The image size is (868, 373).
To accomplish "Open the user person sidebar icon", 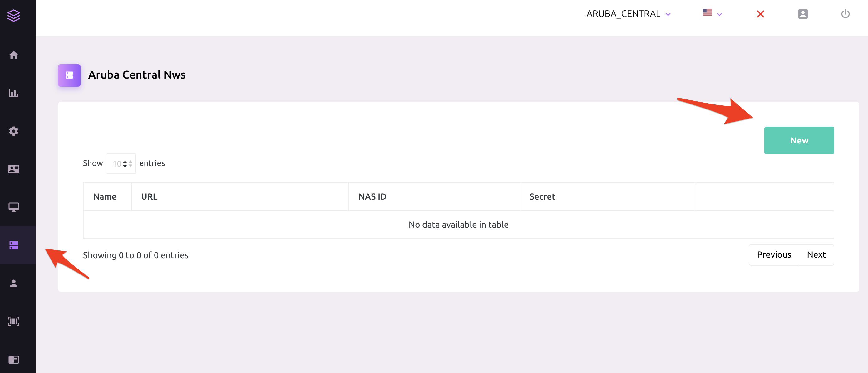I will coord(14,283).
